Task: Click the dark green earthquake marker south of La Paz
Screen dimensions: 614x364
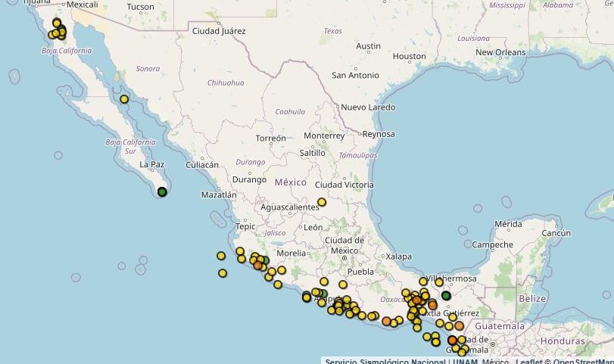Action: click(x=162, y=191)
